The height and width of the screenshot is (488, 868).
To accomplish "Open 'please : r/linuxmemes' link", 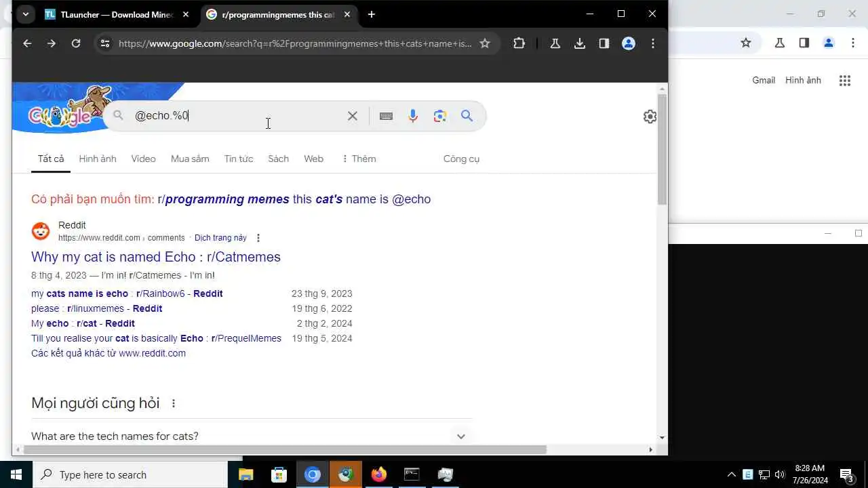I will point(96,308).
